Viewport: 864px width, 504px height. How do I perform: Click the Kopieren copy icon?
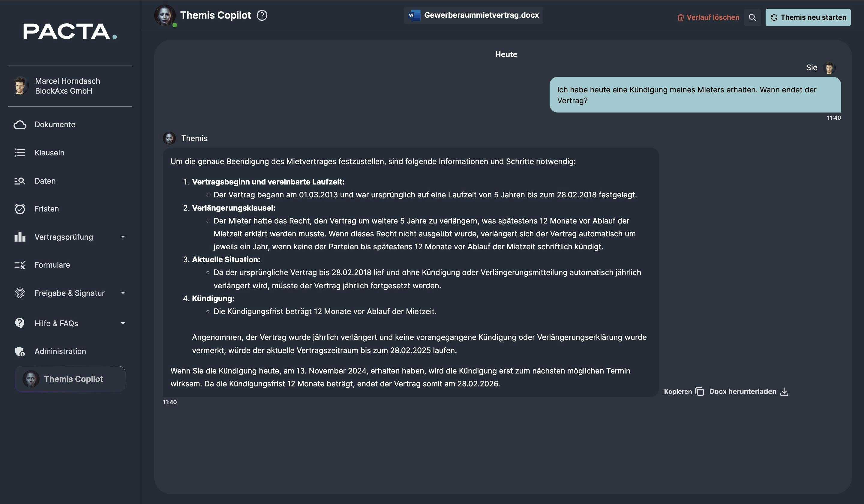click(x=699, y=391)
